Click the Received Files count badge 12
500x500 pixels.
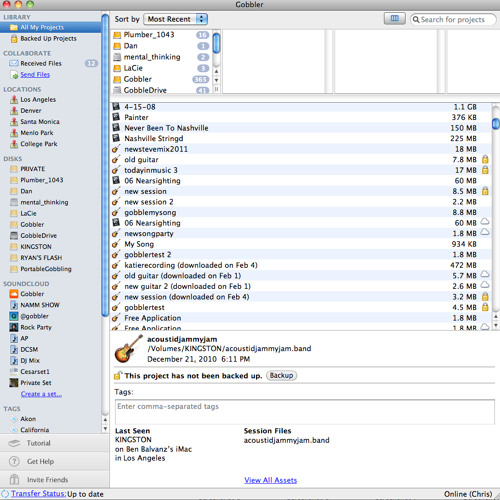coord(91,63)
